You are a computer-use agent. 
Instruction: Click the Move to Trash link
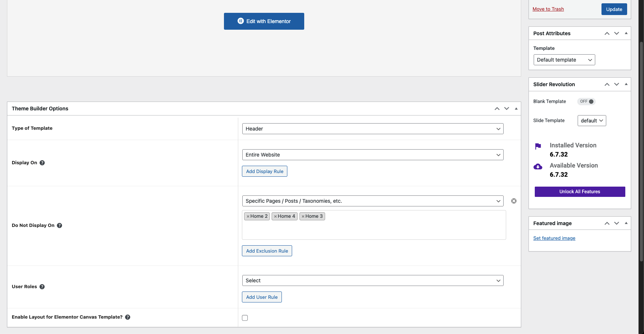point(548,9)
